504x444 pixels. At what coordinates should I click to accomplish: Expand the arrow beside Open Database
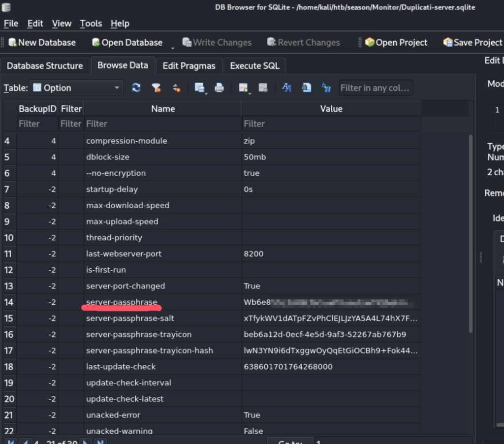coord(173,48)
